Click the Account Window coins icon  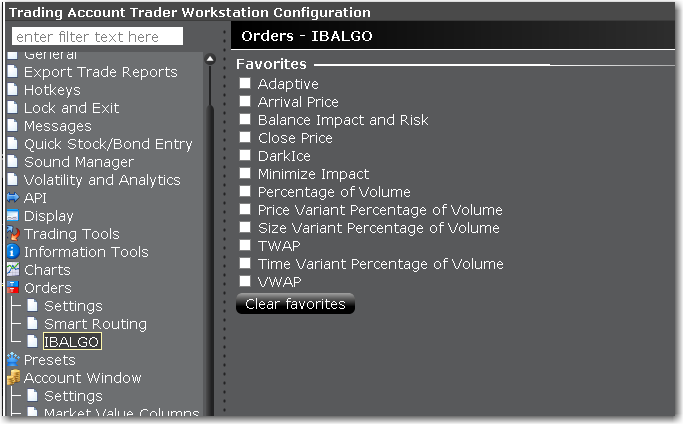13,377
